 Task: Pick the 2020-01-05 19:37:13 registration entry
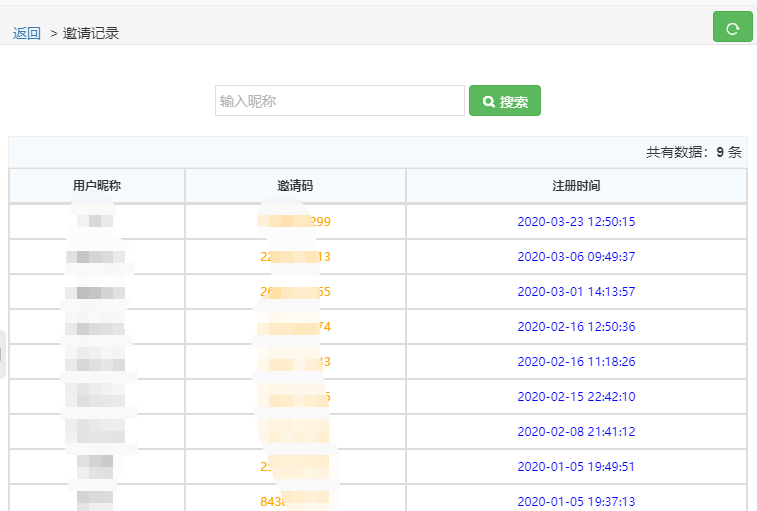click(x=576, y=502)
